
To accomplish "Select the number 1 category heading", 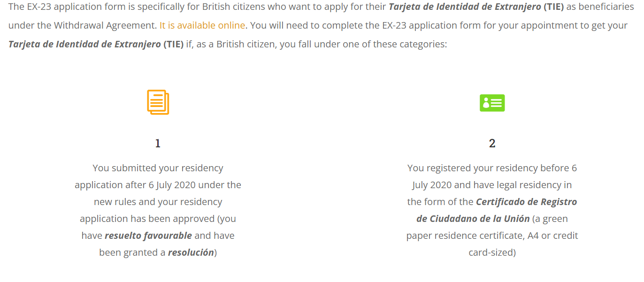I will coord(158,143).
